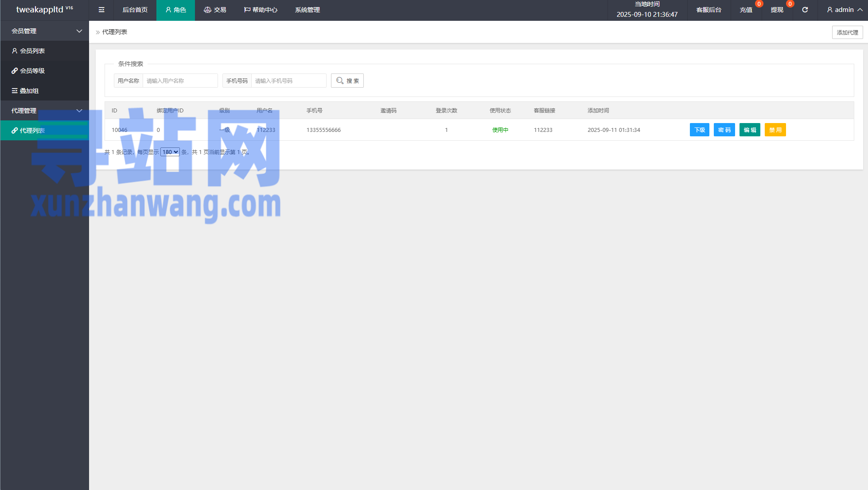
Task: Open the 系统管理 menu
Action: 307,10
